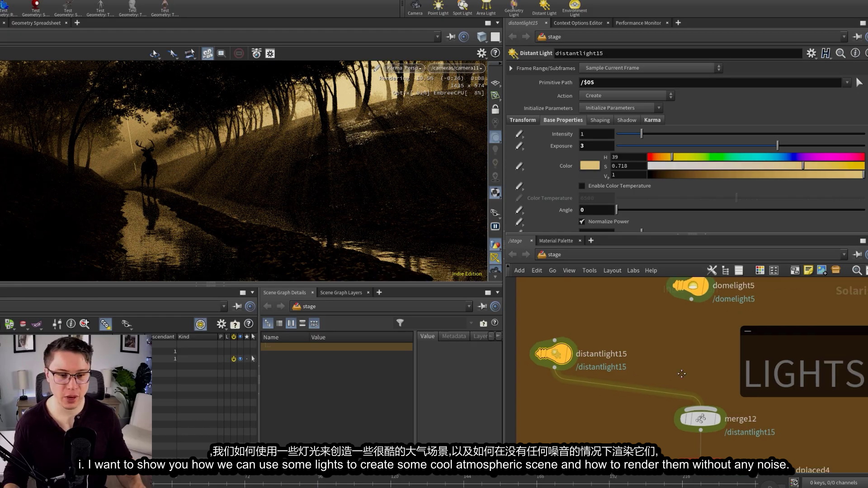Click the parameter search magnifier icon
This screenshot has height=488, width=868.
840,53
